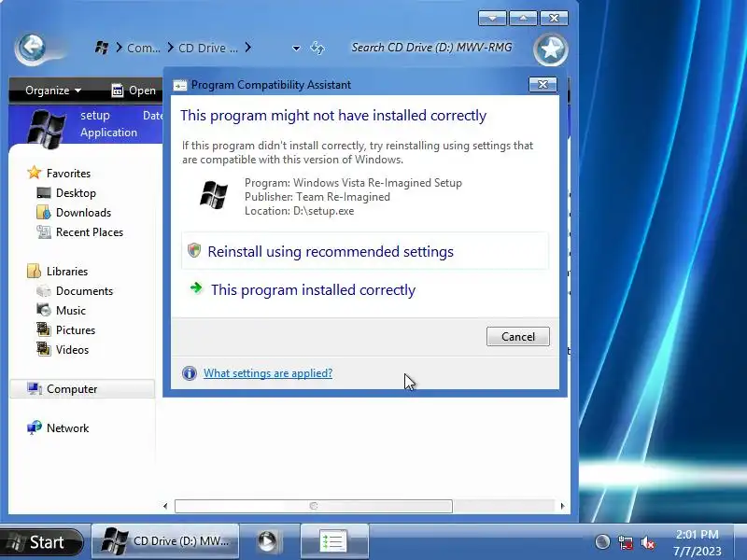Switch to CD Drive (D:) taskbar button
This screenshot has height=560, width=747.
point(165,541)
